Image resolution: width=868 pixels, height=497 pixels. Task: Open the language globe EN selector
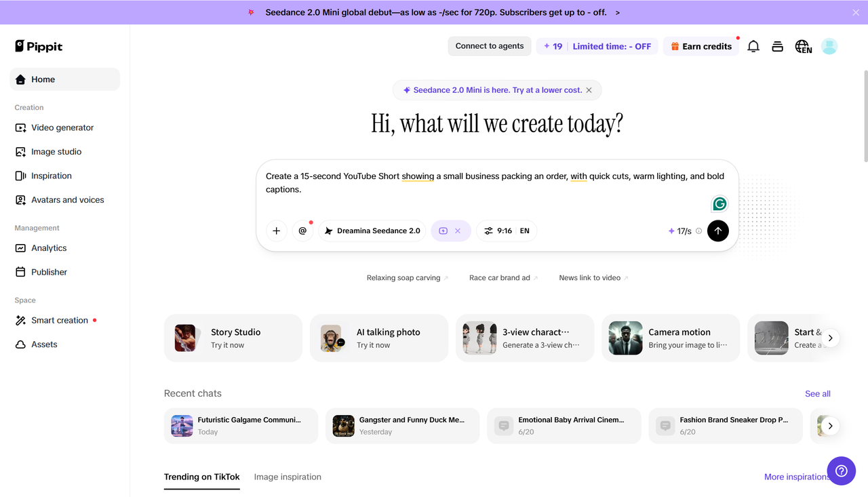pos(804,46)
